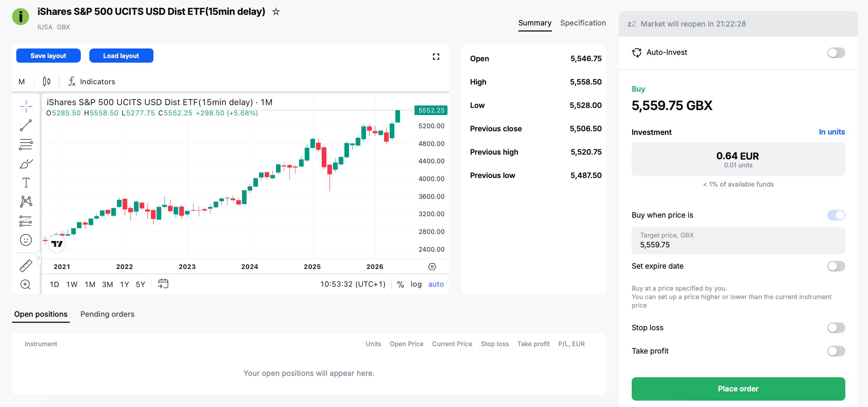The image size is (868, 407).
Task: Click the green Place order button
Action: click(x=738, y=389)
